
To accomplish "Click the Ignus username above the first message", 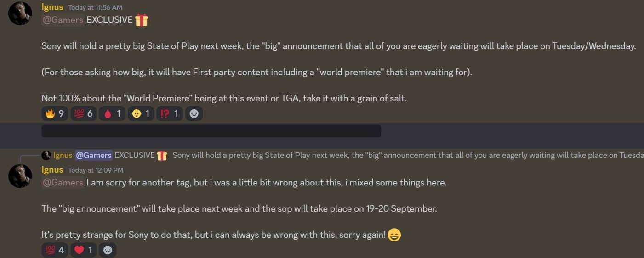I will 52,7.
